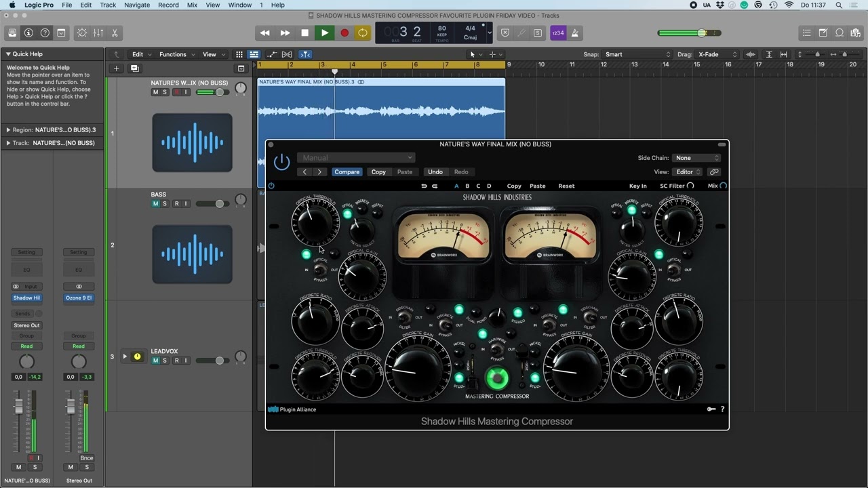Image resolution: width=868 pixels, height=488 pixels.
Task: Open the Library panel icon
Action: click(12, 33)
